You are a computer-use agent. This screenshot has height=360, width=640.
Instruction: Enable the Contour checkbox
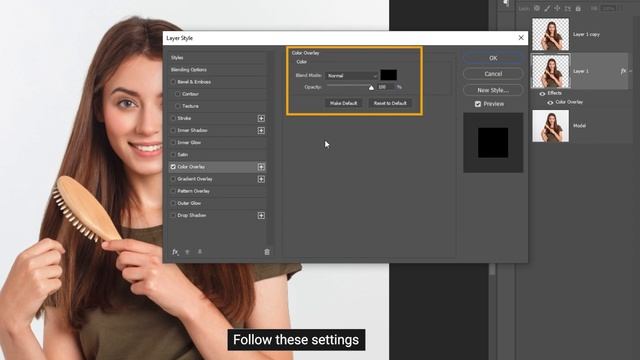[x=178, y=94]
